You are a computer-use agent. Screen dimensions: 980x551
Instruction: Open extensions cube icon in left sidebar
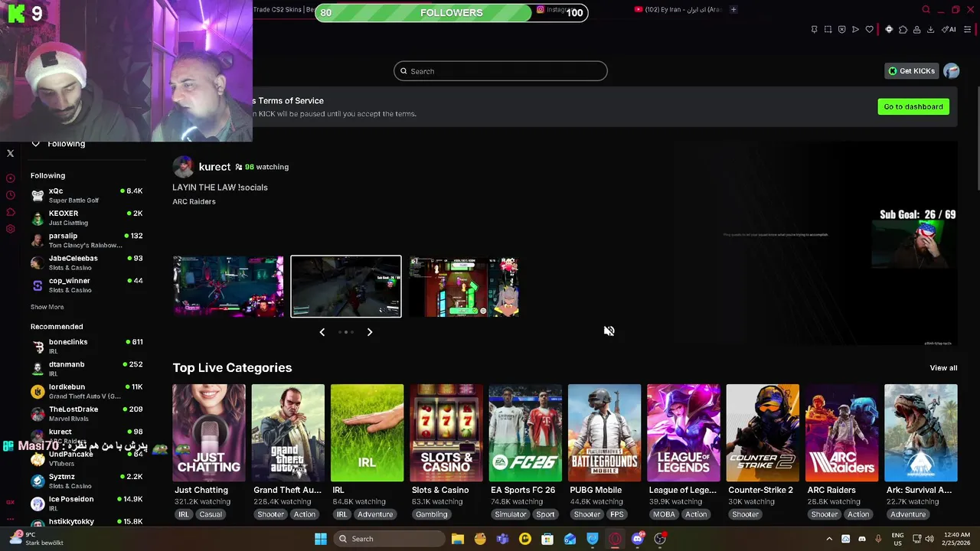(x=11, y=212)
